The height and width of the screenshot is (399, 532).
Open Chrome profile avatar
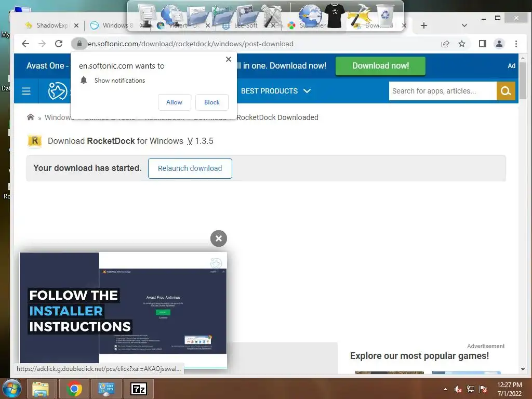click(x=499, y=44)
